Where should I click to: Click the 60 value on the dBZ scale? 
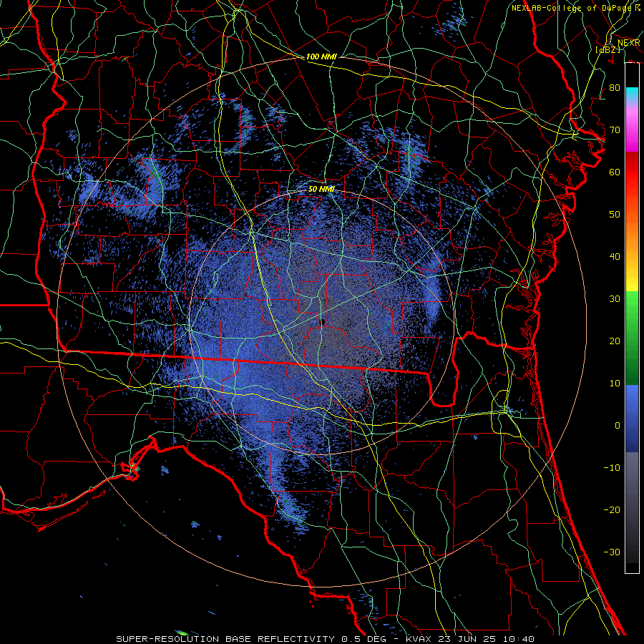click(x=615, y=172)
